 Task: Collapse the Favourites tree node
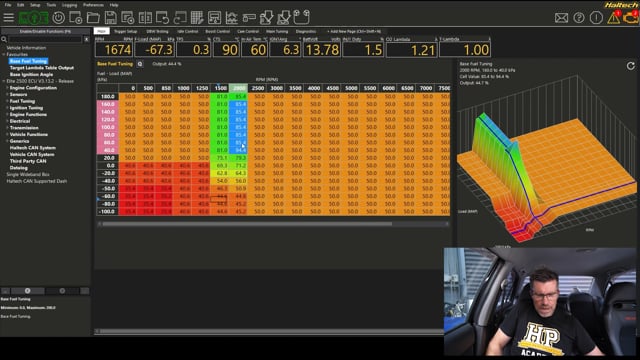pyautogui.click(x=4, y=54)
